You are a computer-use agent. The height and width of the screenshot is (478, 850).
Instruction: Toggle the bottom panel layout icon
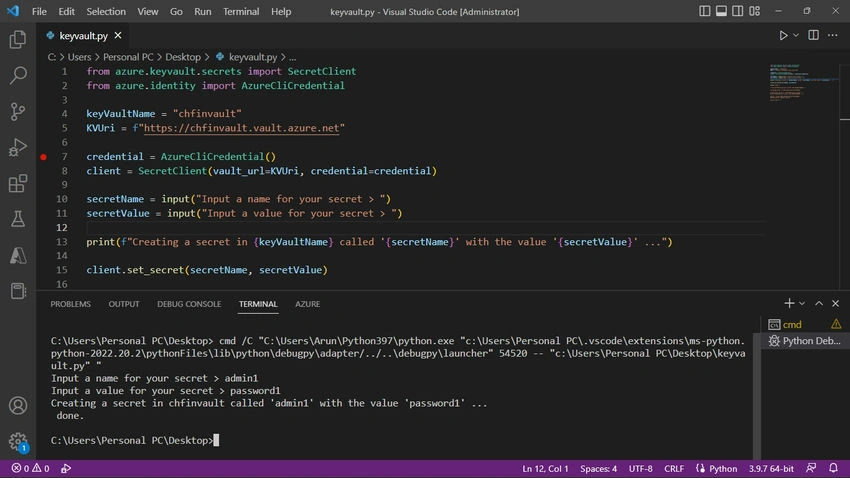(721, 11)
